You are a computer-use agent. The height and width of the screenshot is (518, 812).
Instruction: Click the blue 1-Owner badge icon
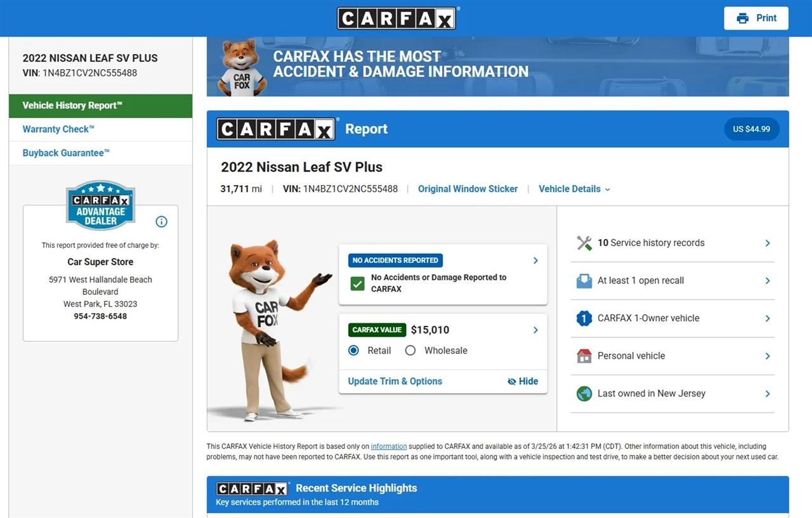(x=584, y=318)
